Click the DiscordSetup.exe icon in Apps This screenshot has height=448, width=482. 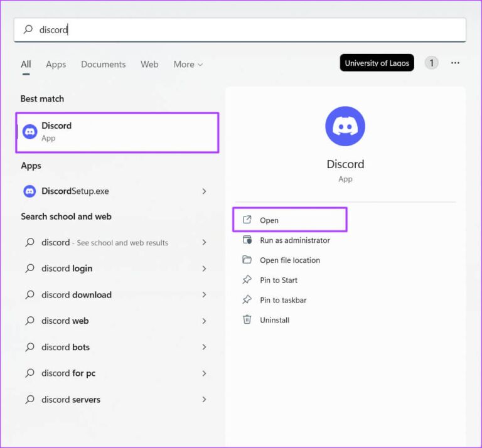(x=29, y=191)
